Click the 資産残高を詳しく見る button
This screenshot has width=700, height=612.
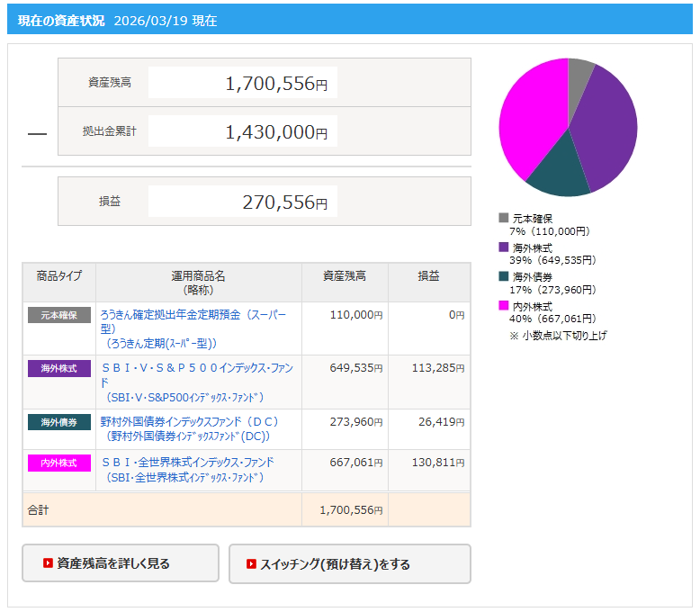(x=120, y=563)
